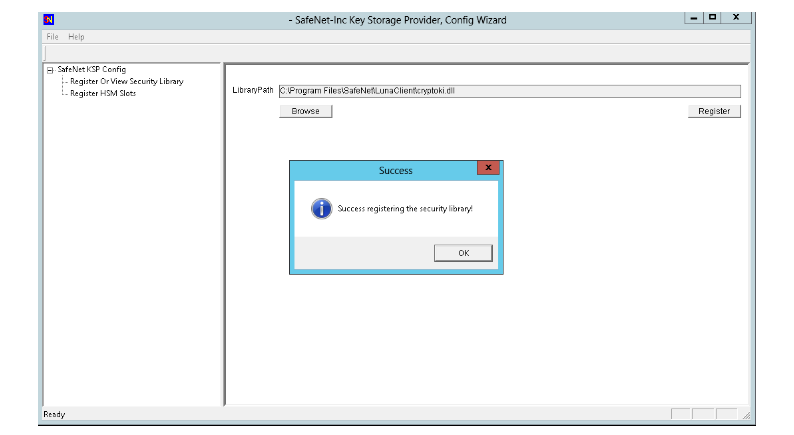This screenshot has height=435, width=794.
Task: Select Register Or View Security Library
Action: [x=127, y=81]
